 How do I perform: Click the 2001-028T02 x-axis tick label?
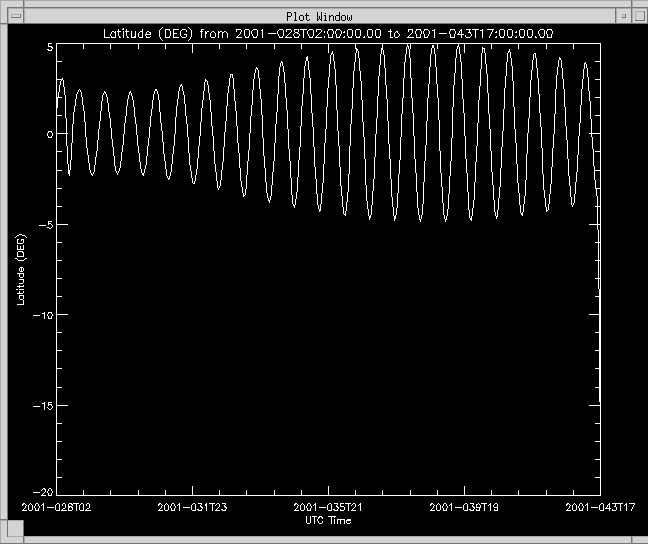click(58, 508)
